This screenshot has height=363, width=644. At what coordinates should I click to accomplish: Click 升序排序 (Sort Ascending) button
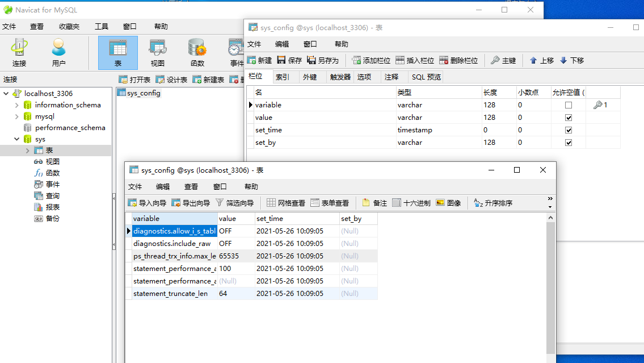[x=493, y=203]
